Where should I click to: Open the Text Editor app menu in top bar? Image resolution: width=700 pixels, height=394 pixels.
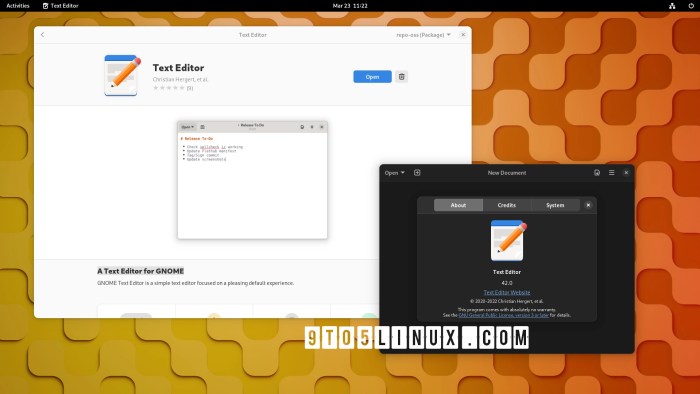(60, 6)
